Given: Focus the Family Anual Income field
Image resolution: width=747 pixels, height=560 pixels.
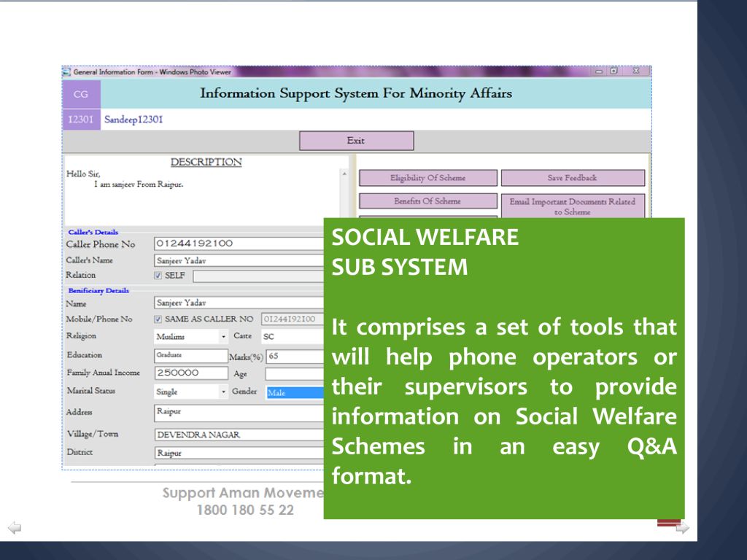Looking at the screenshot, I should [x=191, y=373].
